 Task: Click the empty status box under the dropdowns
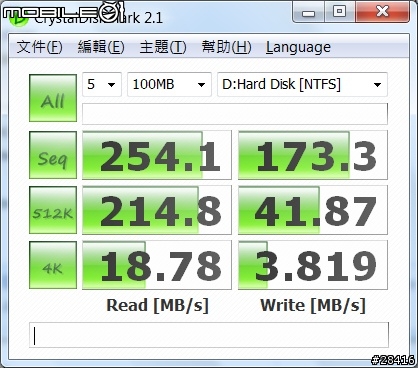(x=235, y=113)
